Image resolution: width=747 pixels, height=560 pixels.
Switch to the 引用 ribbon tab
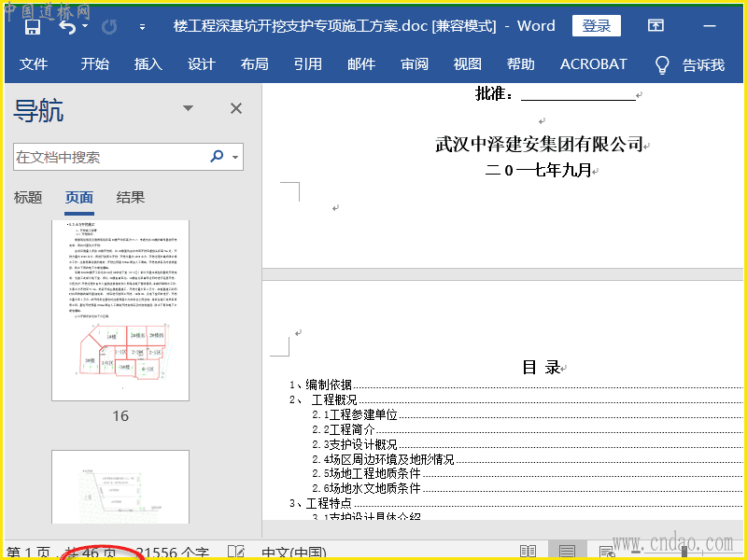308,63
